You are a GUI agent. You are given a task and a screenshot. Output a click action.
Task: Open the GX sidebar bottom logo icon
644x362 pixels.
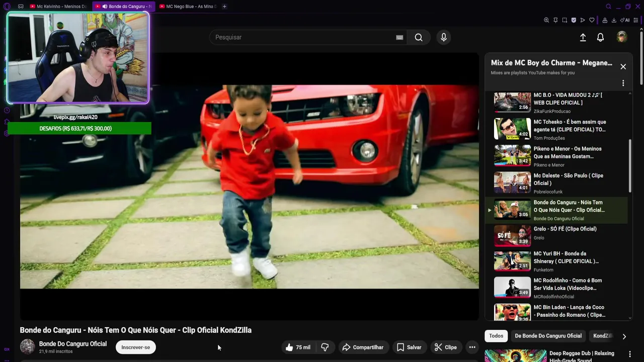pyautogui.click(x=7, y=349)
